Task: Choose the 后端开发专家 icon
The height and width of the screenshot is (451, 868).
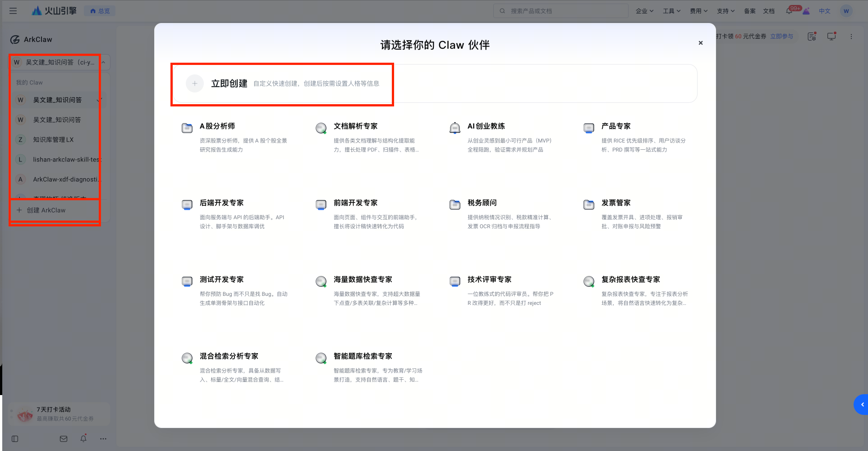Action: [187, 205]
